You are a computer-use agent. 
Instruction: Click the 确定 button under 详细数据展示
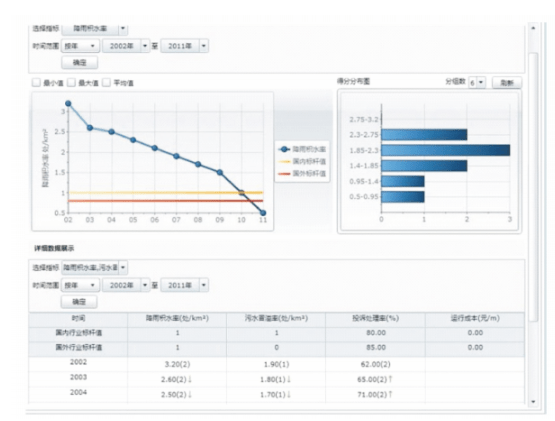tap(79, 302)
